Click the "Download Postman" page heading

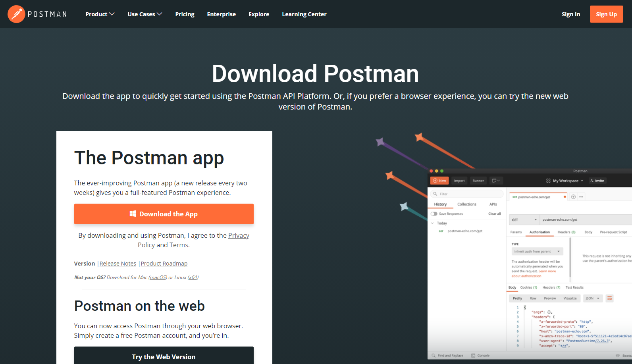pyautogui.click(x=316, y=73)
